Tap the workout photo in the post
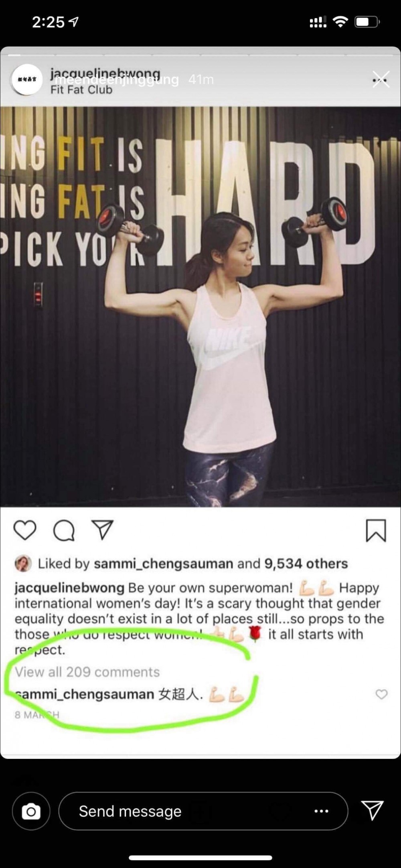401x868 pixels. pos(200,306)
